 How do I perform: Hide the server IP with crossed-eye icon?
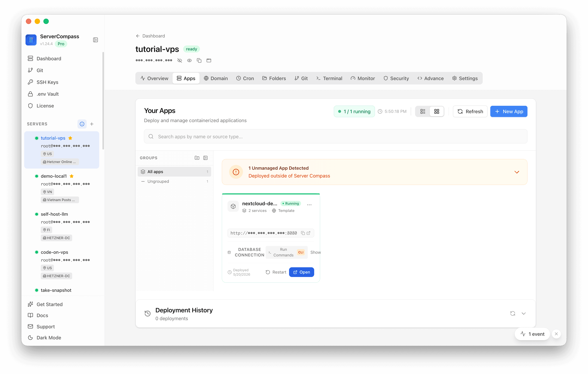point(180,60)
